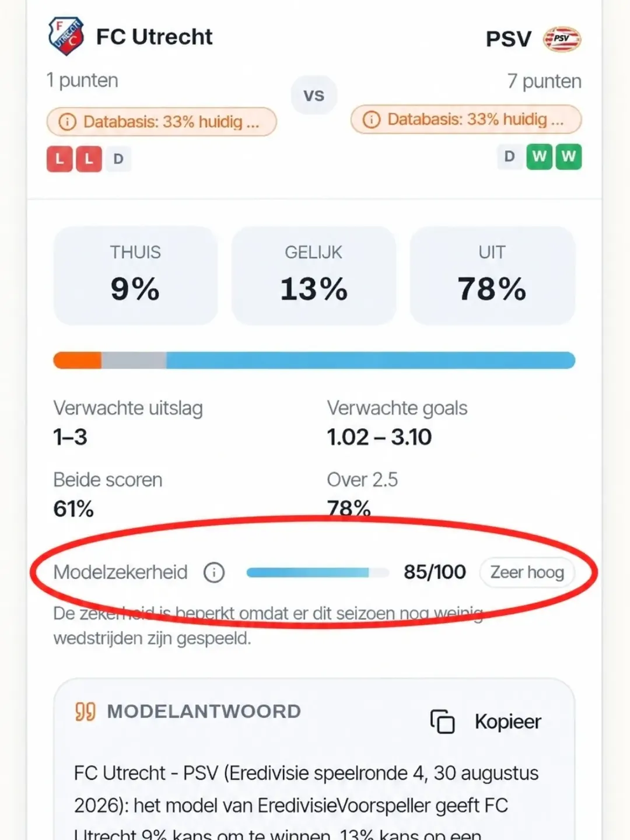Select the GELIJK 13% probability card

(x=314, y=275)
